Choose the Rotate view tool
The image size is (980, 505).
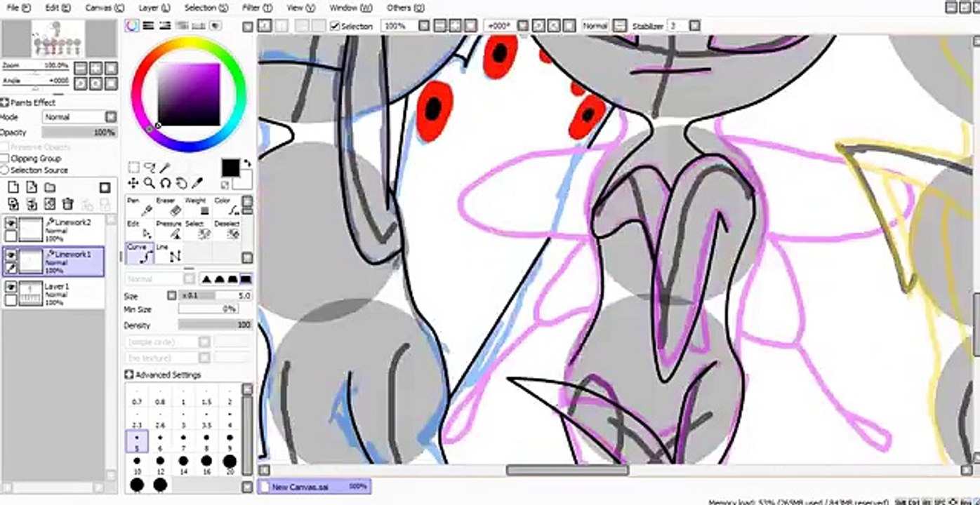click(165, 183)
